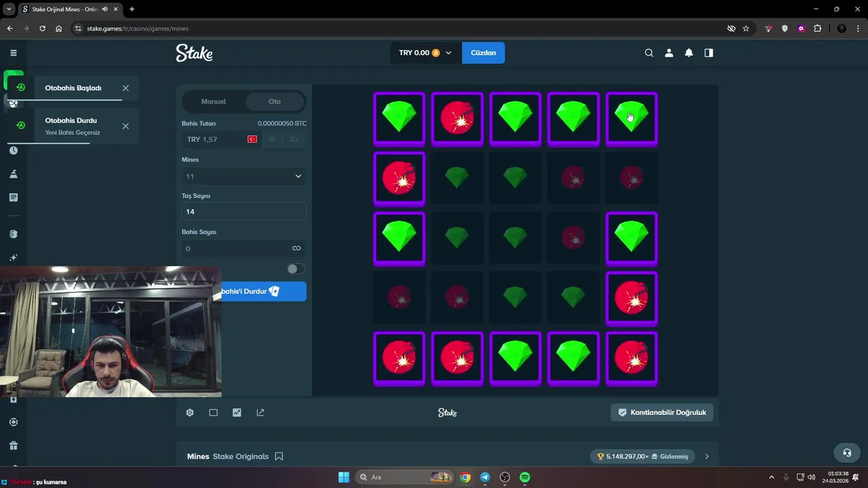868x488 pixels.
Task: Open Telegram from the taskbar
Action: [x=485, y=477]
